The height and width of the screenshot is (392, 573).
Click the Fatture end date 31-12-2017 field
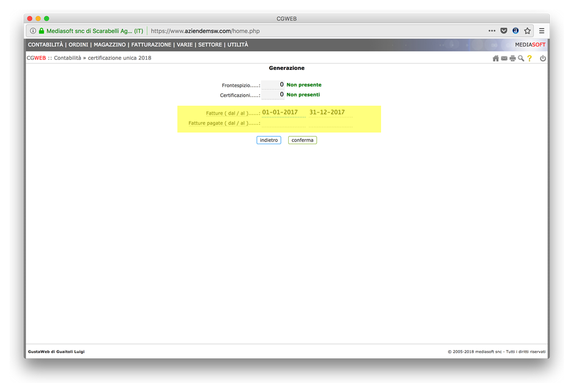tap(330, 112)
